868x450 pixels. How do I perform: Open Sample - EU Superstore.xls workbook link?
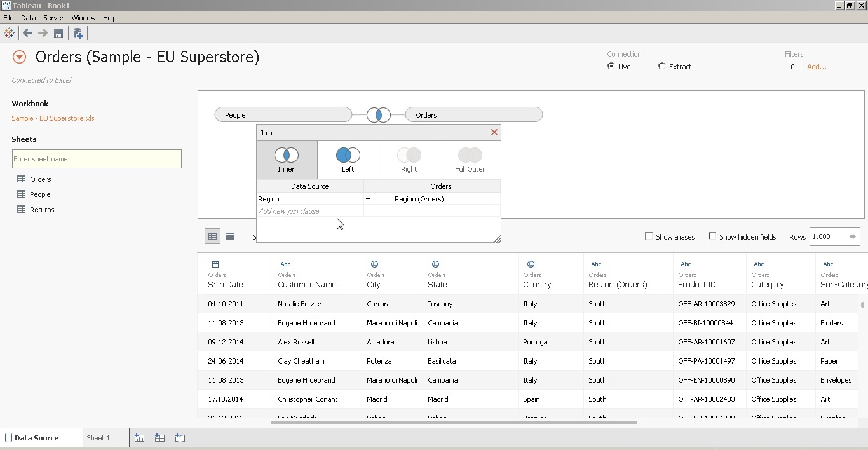click(53, 119)
